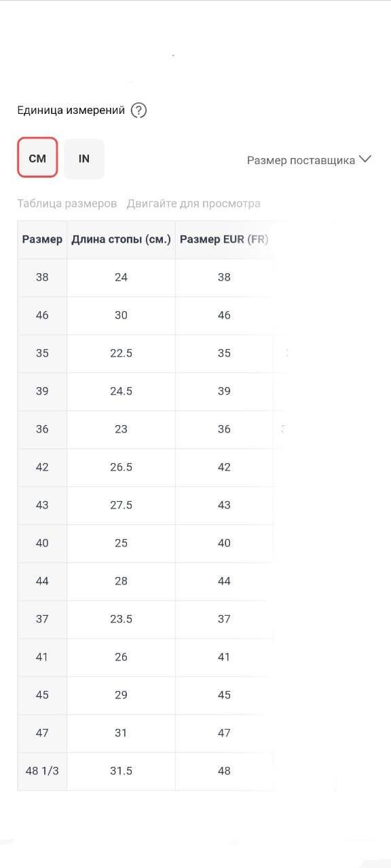Screen dimensions: 391x868
Task: Click the 22.5 foot length cell
Action: tap(121, 353)
